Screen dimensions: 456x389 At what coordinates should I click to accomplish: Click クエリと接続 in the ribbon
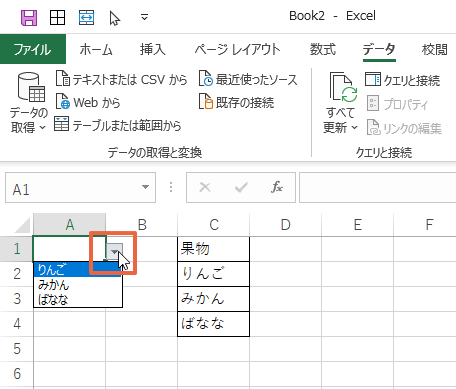[x=403, y=80]
